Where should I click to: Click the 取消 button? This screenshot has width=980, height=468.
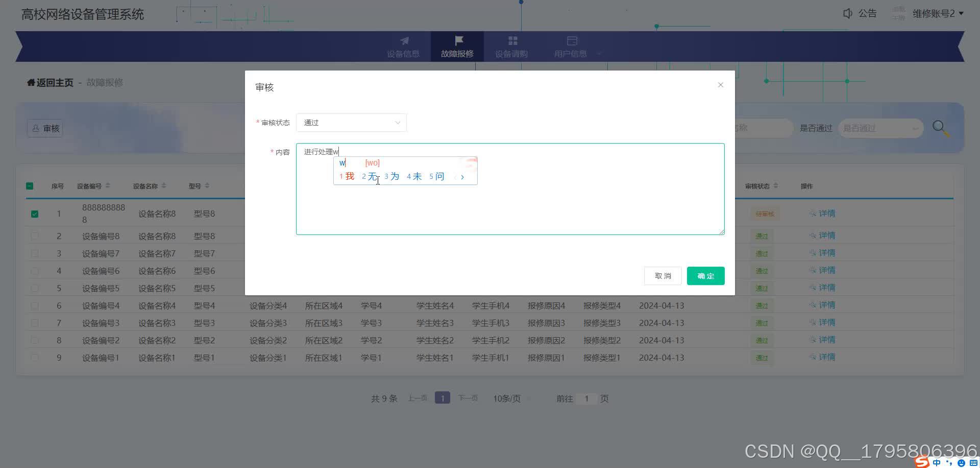pyautogui.click(x=663, y=276)
